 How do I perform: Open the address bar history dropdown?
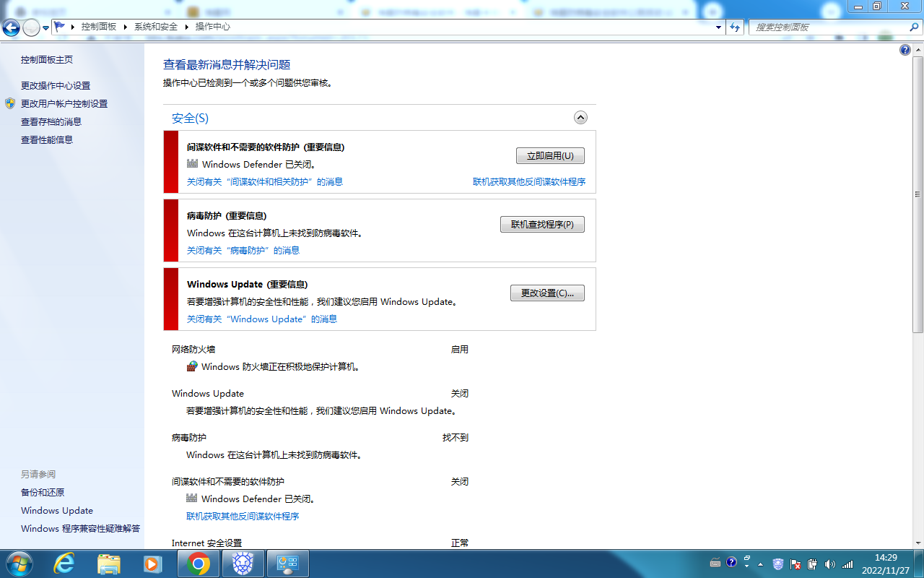(x=718, y=27)
